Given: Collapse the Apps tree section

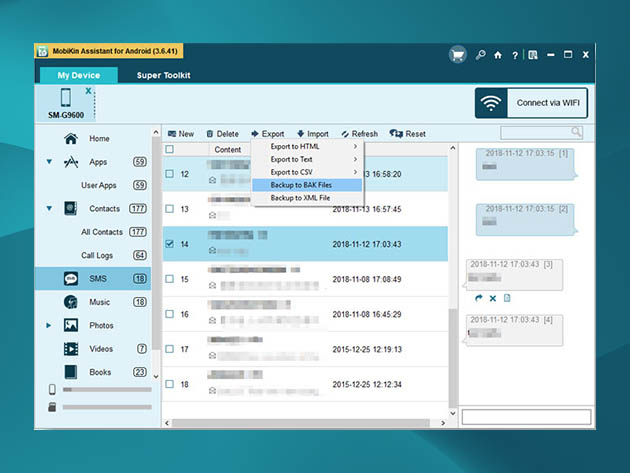Looking at the screenshot, I should (x=49, y=162).
